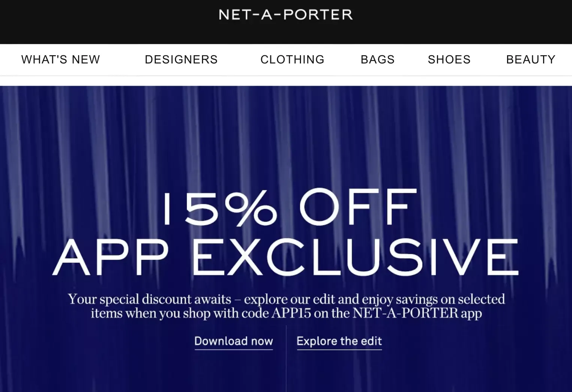Open the BAGS section
572x392 pixels.
(x=378, y=59)
